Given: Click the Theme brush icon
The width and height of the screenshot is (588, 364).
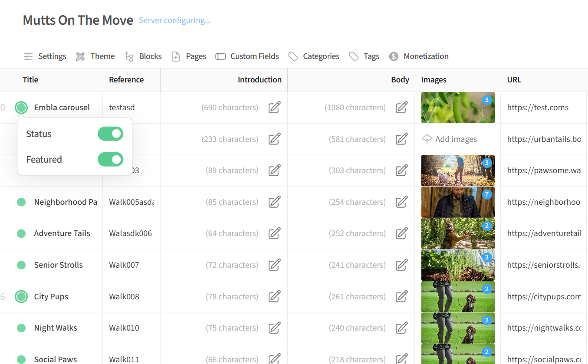Looking at the screenshot, I should (x=80, y=56).
